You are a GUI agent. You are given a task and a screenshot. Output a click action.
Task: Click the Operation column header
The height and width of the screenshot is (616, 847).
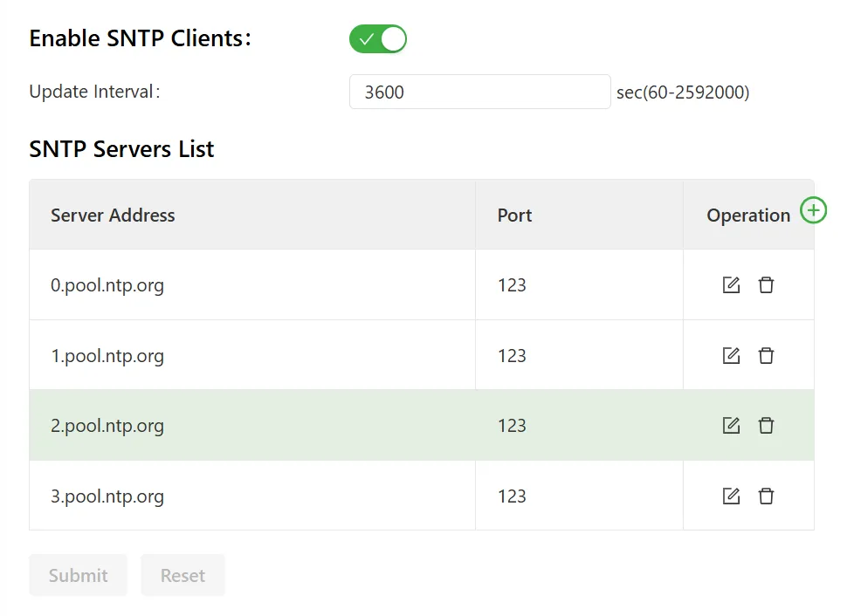pyautogui.click(x=748, y=216)
